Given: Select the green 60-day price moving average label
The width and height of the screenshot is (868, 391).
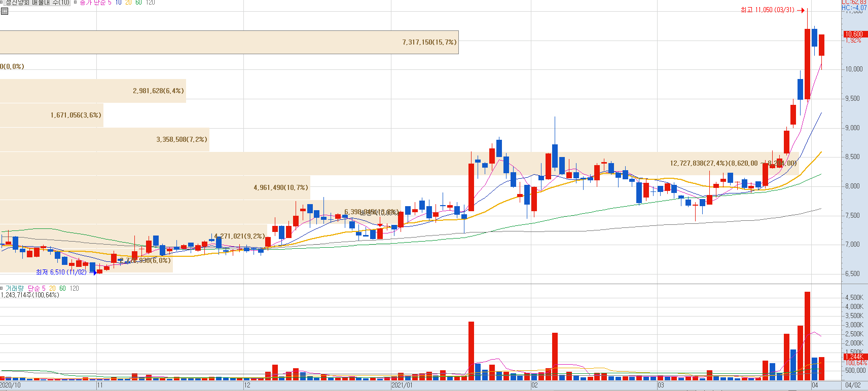Looking at the screenshot, I should [138, 3].
